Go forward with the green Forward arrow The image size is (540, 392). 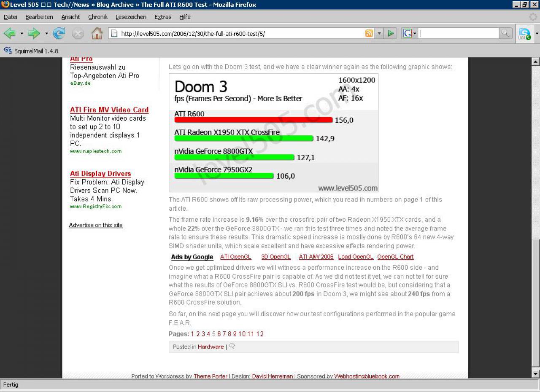click(x=34, y=33)
